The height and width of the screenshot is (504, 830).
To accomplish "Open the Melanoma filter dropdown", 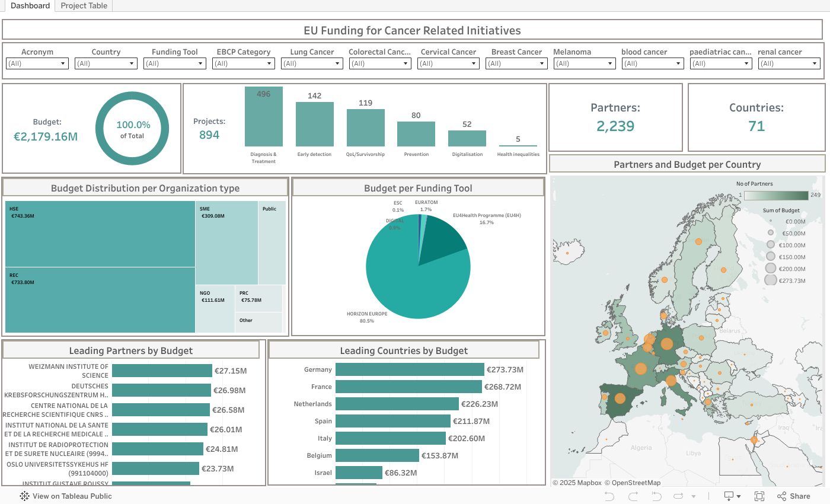I will tap(585, 63).
